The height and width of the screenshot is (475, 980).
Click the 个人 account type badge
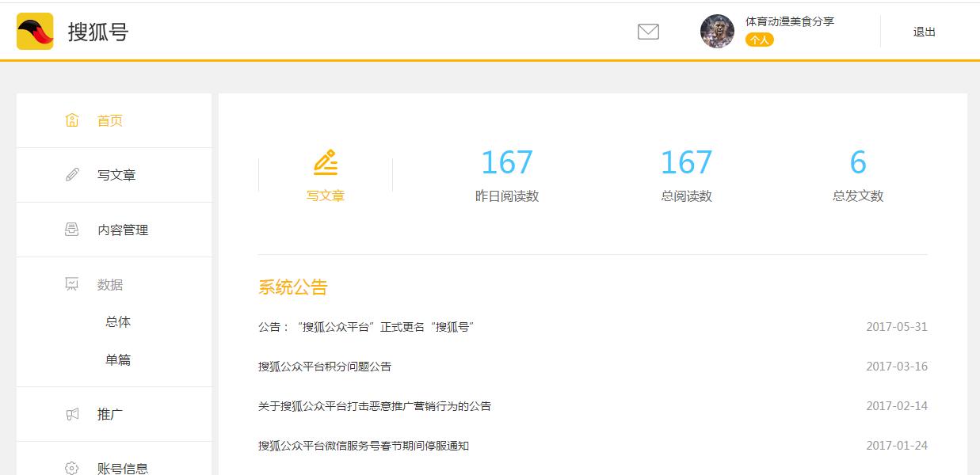(760, 40)
